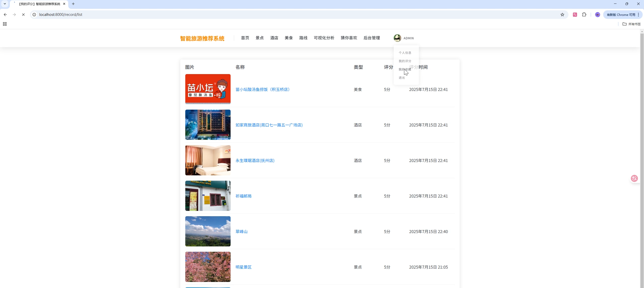
Task: Click the browser forward arrow
Action: click(14, 15)
